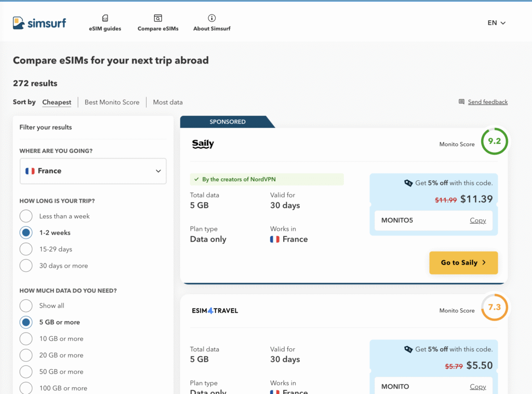Select 10 GB or more data option

[x=26, y=338]
